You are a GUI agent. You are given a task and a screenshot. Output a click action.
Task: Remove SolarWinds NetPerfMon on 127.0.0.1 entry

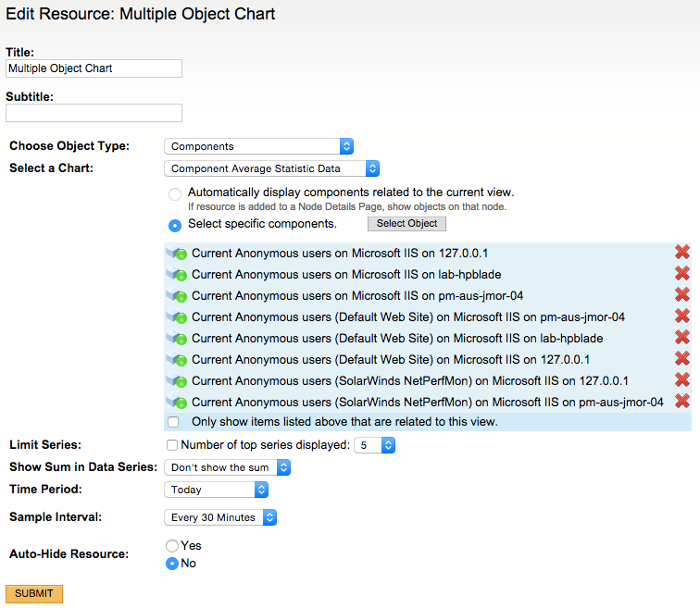point(682,380)
